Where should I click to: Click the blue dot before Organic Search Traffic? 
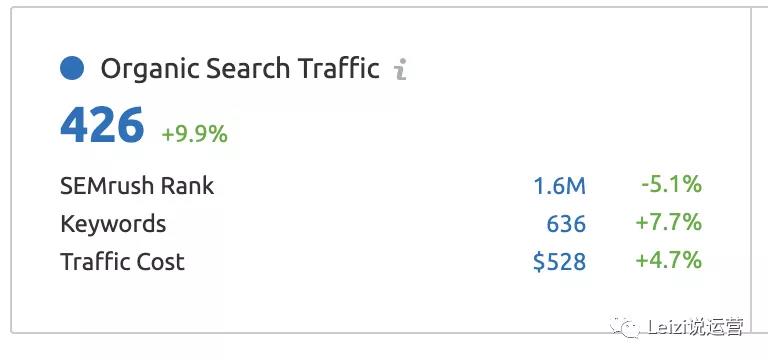coord(72,68)
